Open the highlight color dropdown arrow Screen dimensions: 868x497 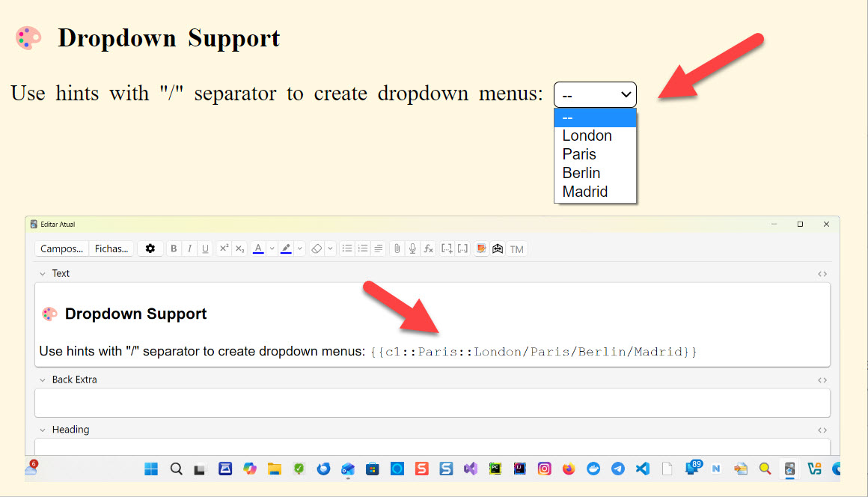point(300,248)
